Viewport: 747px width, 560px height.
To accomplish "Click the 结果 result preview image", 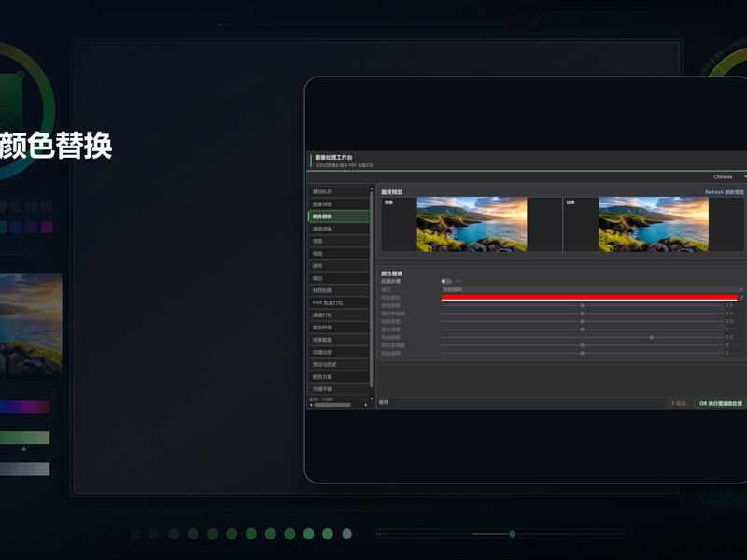I will coord(653,224).
